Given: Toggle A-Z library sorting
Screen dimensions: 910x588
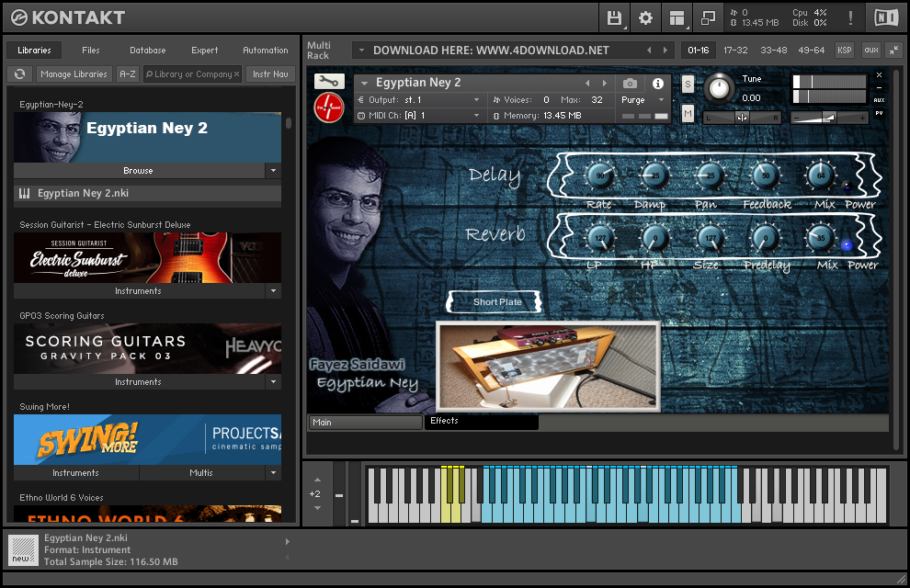Looking at the screenshot, I should (127, 74).
